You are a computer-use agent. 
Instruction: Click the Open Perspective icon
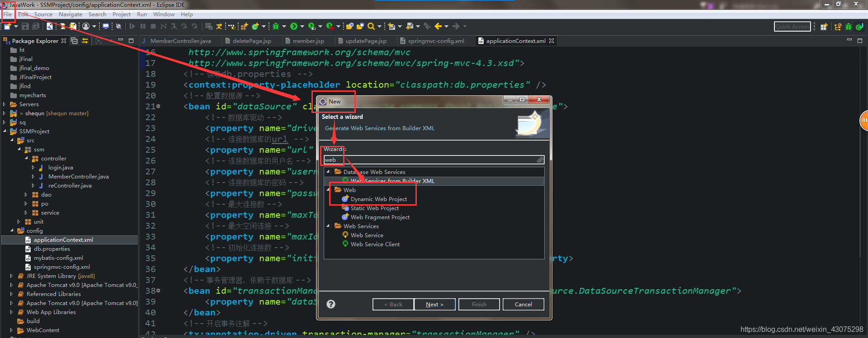[x=824, y=27]
